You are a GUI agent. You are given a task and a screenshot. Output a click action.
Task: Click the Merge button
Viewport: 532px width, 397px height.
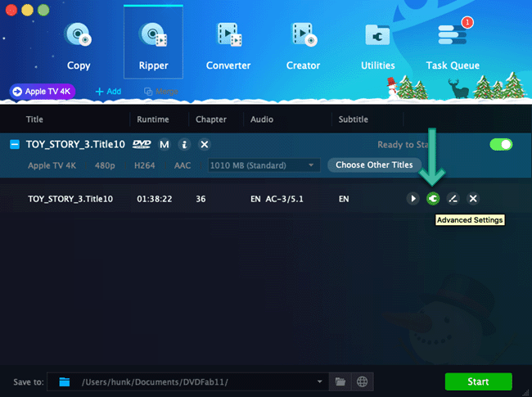tap(161, 92)
